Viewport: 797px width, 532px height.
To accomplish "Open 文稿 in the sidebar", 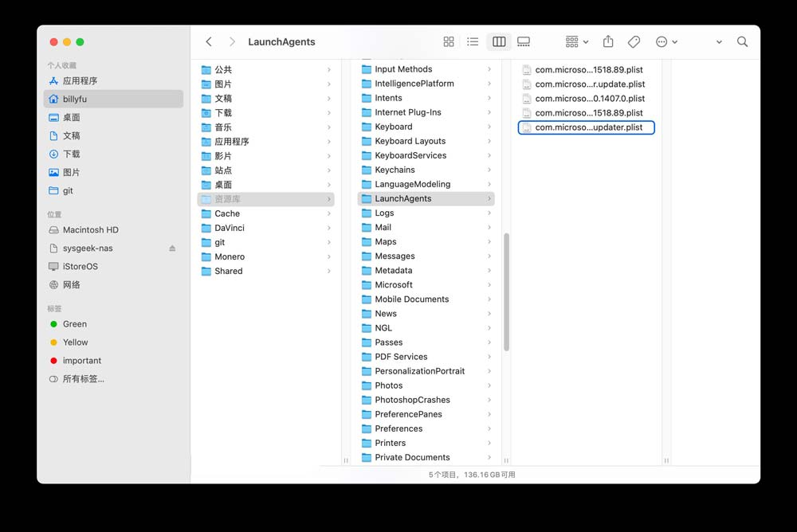I will point(113,135).
